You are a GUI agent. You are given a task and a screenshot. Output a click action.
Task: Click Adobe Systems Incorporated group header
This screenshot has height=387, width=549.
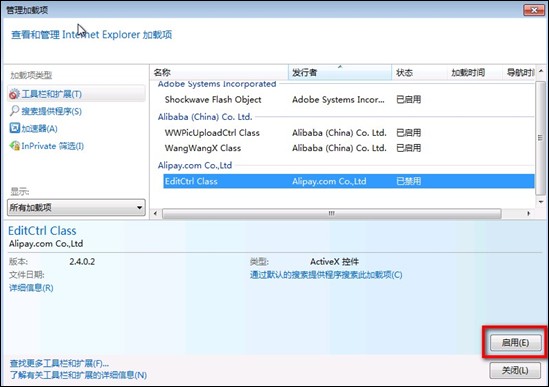point(217,84)
